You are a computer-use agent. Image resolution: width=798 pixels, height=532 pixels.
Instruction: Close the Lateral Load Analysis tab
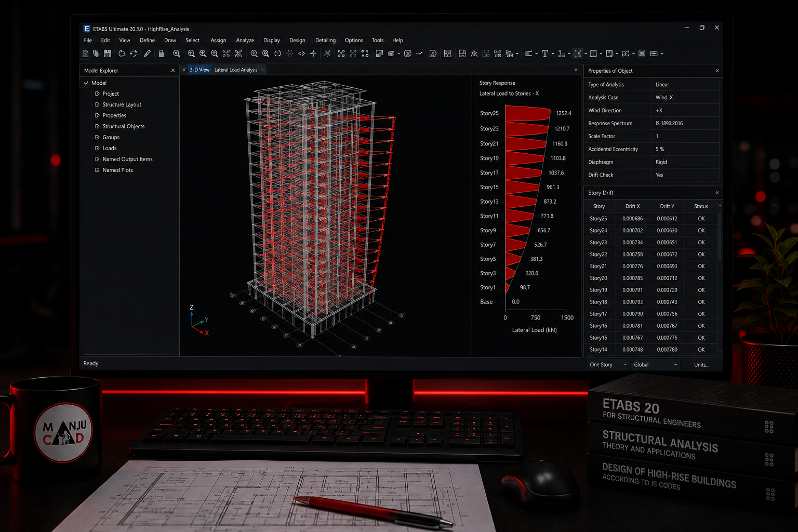(x=263, y=70)
